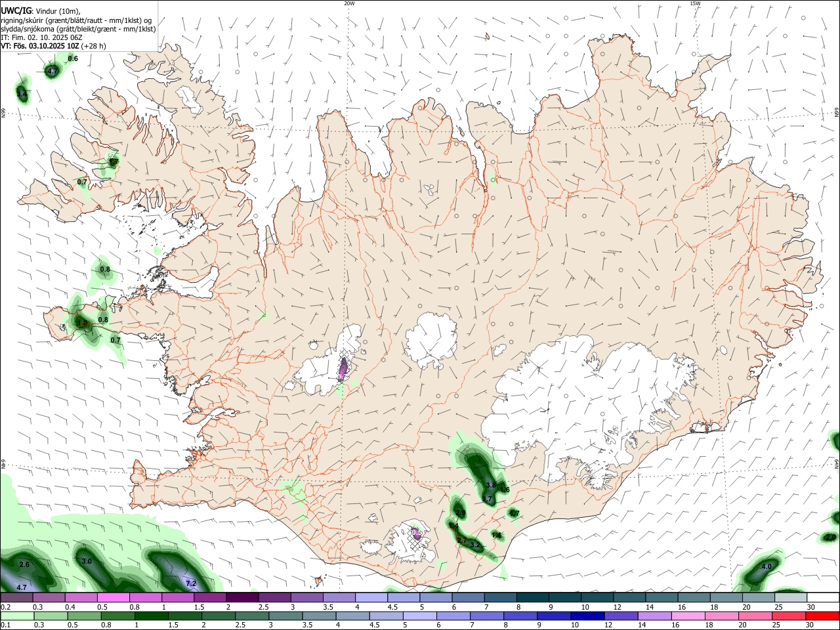Select bottom legend swatch between 3 and 3.5
This screenshot has width=840, height=630.
click(x=285, y=616)
